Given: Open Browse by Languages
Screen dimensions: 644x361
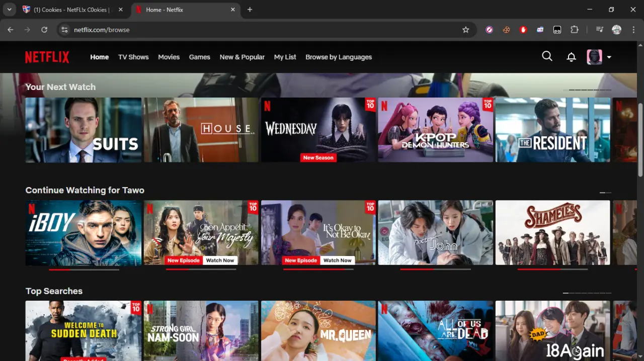Looking at the screenshot, I should tap(339, 57).
